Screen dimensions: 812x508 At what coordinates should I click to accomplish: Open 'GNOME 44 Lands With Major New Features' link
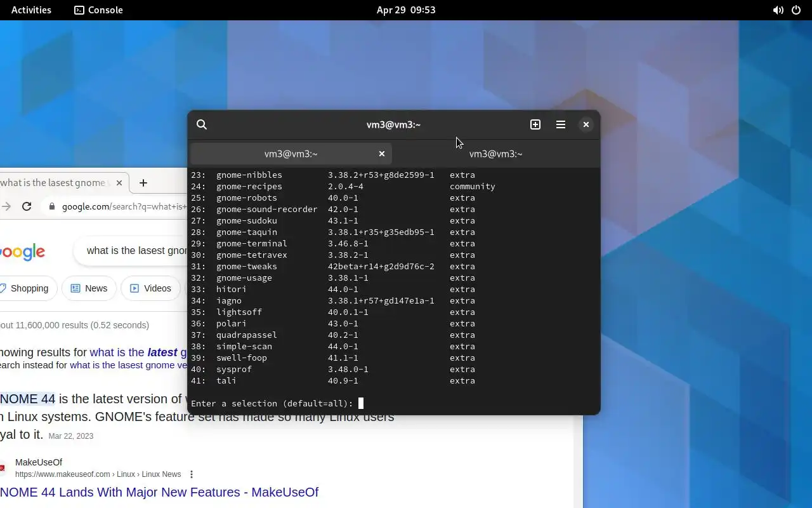click(159, 492)
